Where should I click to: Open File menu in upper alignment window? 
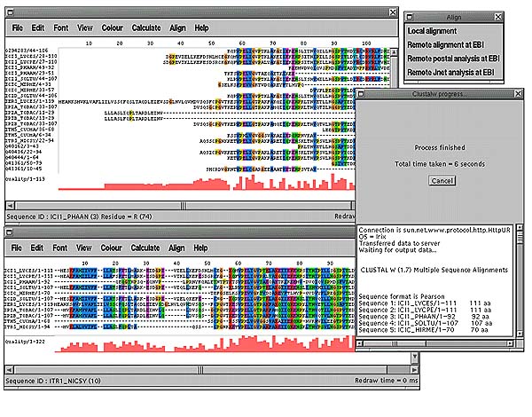[x=17, y=28]
